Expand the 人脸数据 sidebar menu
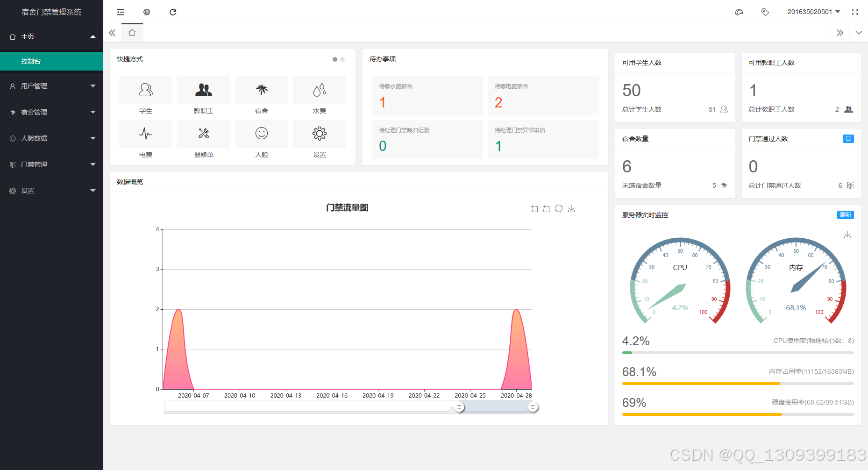Viewport: 868px width, 470px height. coord(51,138)
